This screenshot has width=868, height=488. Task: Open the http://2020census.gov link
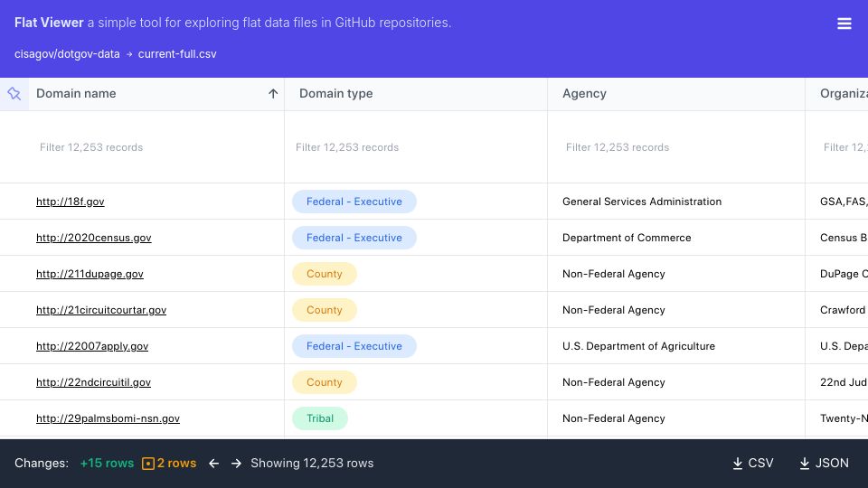tap(93, 238)
